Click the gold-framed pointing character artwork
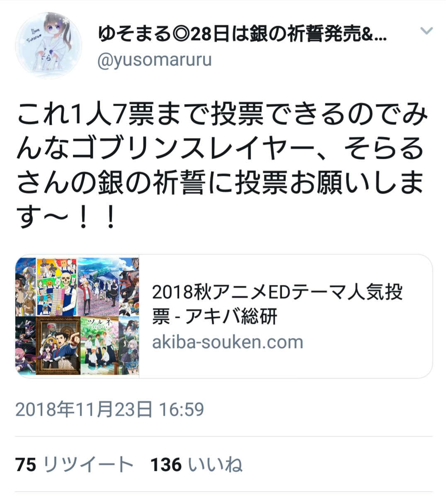The image size is (446, 504). click(58, 346)
